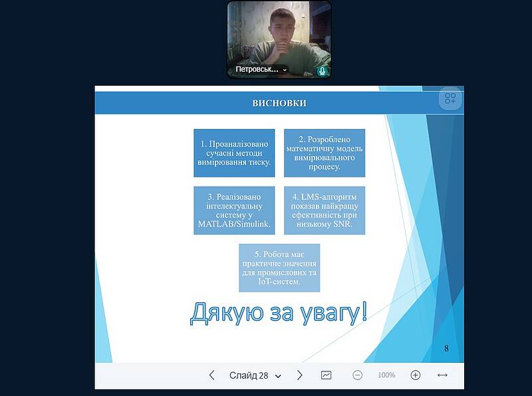532x396 pixels.
Task: Select the математичну модель conclusion box
Action: point(324,153)
